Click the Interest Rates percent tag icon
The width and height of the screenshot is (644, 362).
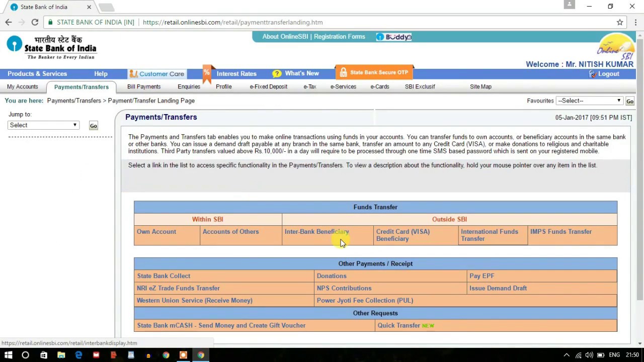tap(207, 73)
